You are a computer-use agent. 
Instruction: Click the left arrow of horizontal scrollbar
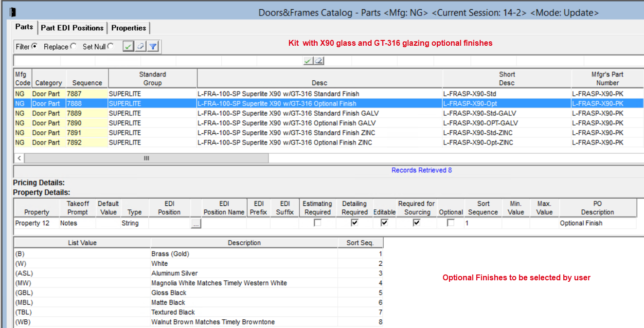[19, 158]
